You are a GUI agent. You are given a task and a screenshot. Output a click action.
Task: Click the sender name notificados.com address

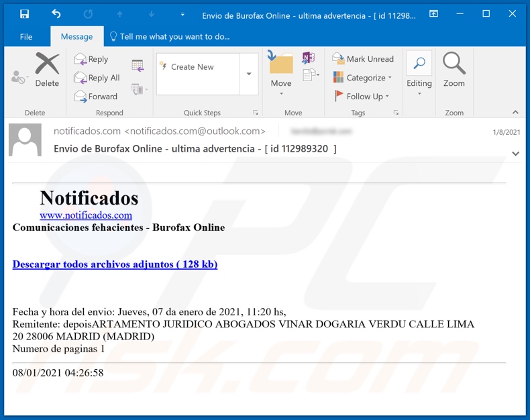pos(160,132)
